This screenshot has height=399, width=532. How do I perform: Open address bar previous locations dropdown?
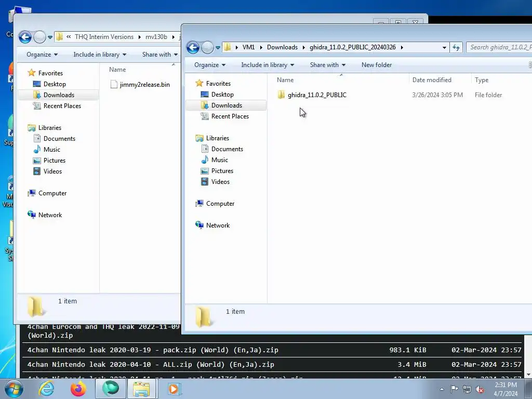pos(444,47)
